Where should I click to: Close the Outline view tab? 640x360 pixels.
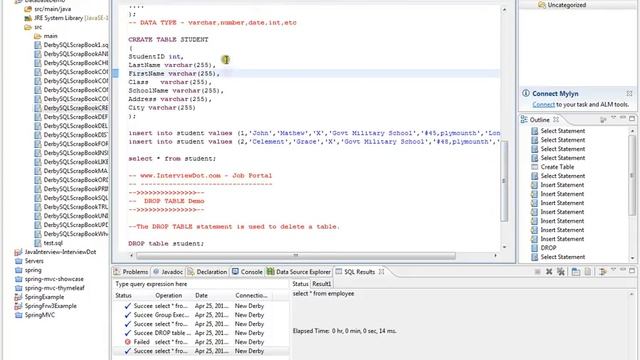556,120
